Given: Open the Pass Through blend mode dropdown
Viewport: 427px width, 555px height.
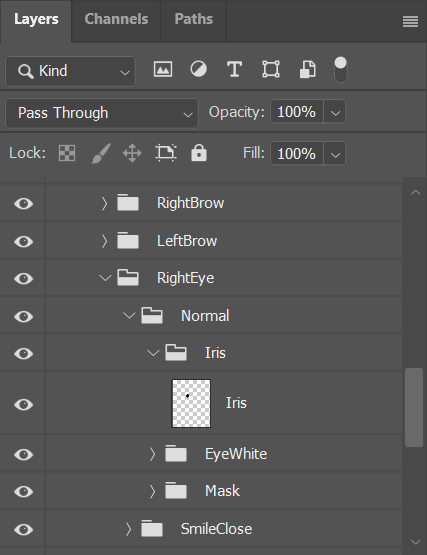Looking at the screenshot, I should click(x=102, y=113).
